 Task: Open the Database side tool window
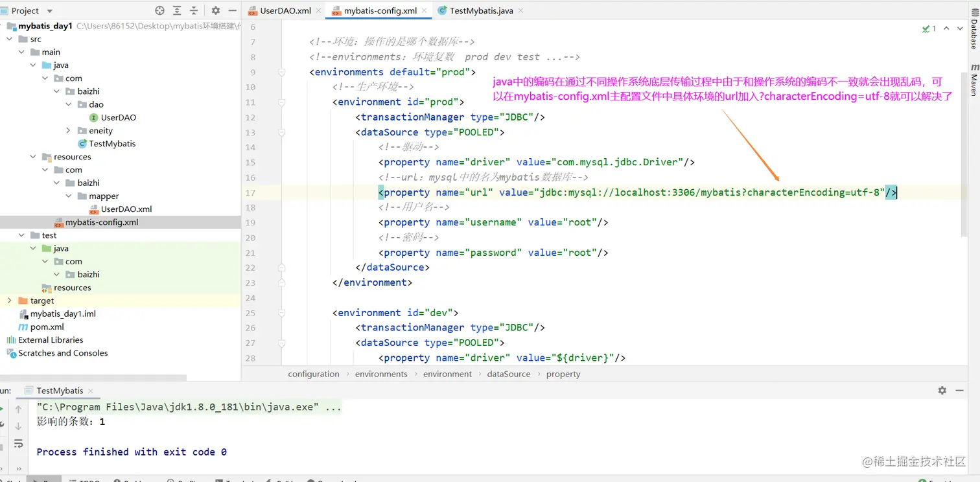tap(974, 29)
